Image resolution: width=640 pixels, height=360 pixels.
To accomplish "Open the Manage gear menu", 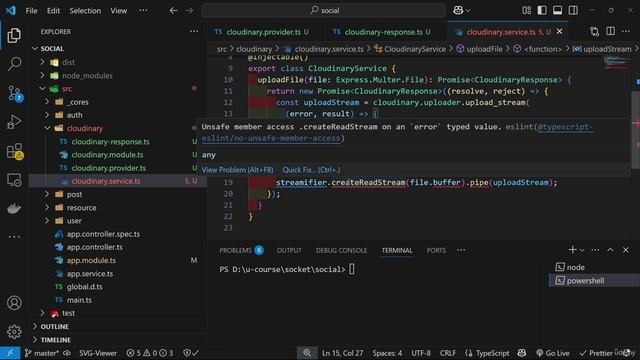I will click(x=14, y=331).
